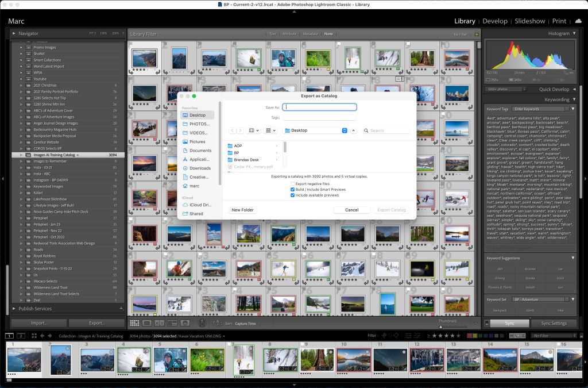
Task: Collapse the Navigator panel
Action: point(14,33)
